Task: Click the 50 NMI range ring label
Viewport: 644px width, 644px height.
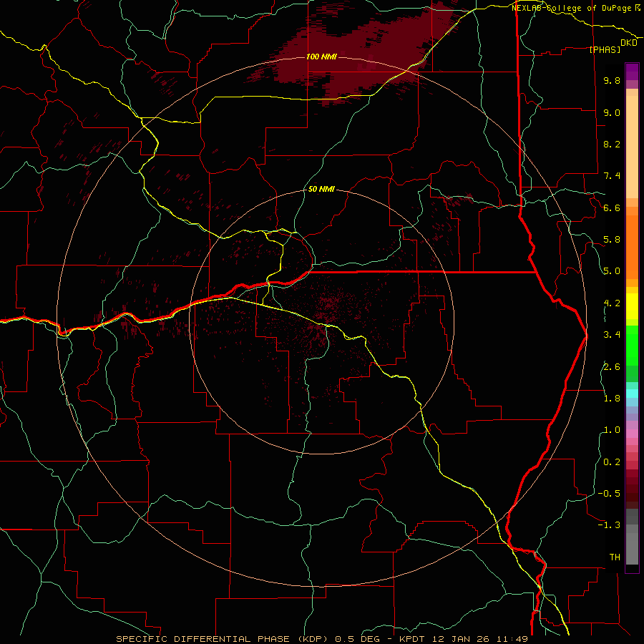Action: pos(321,189)
